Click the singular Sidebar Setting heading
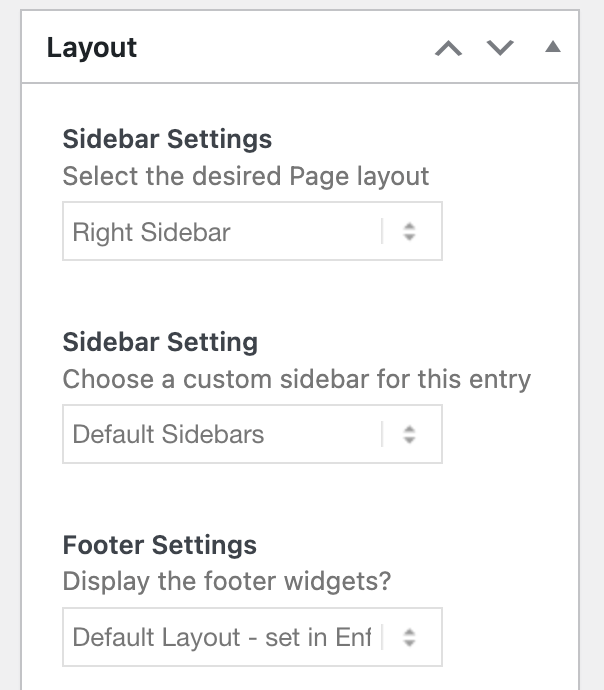Image resolution: width=604 pixels, height=690 pixels. tap(160, 342)
